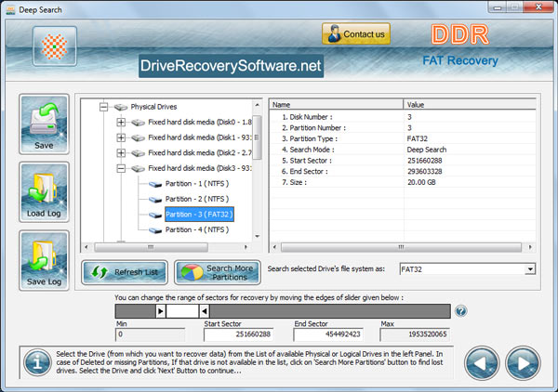Click the drive icon beside Partition - 1

coord(155,184)
